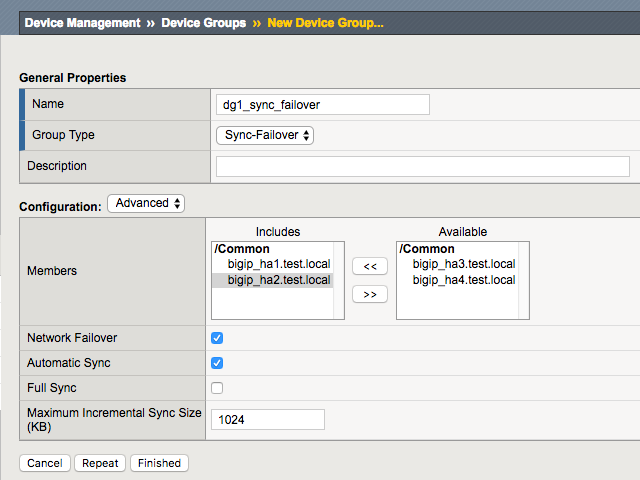Viewport: 640px width, 480px height.
Task: Click Finished to create the group
Action: tap(159, 463)
